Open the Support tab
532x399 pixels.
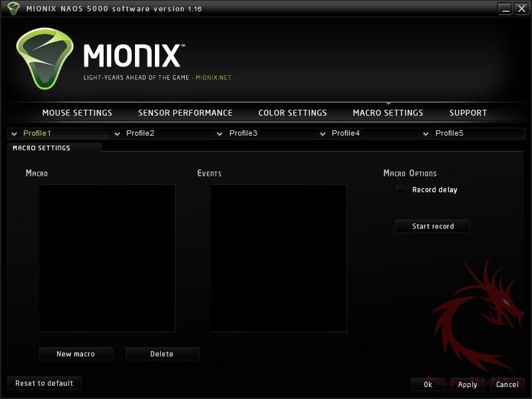468,112
